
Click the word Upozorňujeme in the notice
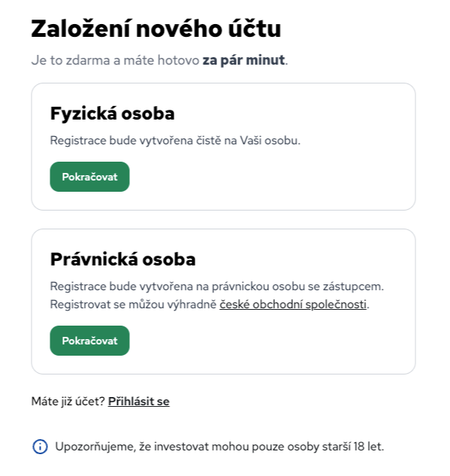tap(95, 447)
